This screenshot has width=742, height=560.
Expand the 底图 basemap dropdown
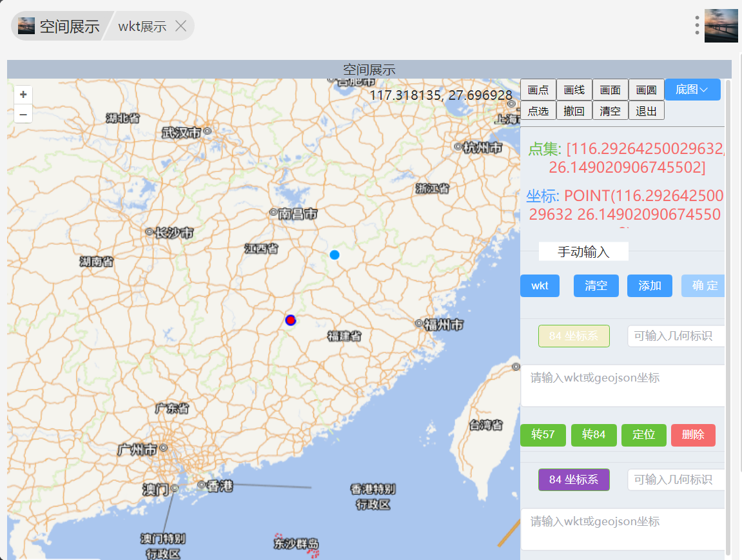pos(692,90)
